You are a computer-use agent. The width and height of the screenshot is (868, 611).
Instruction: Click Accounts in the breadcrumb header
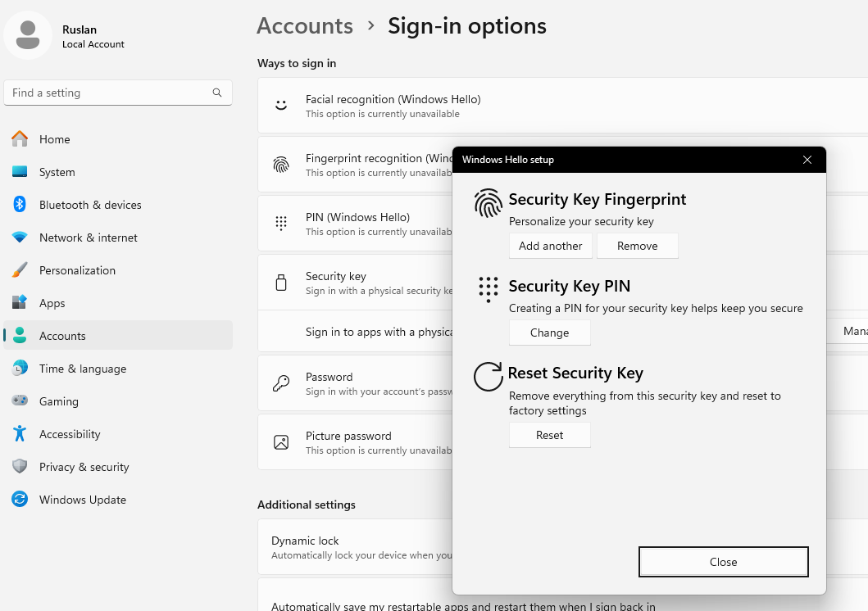[x=304, y=26]
